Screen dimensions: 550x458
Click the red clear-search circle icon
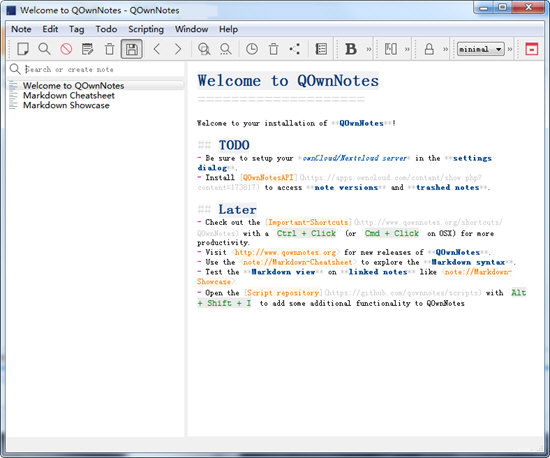(x=66, y=49)
